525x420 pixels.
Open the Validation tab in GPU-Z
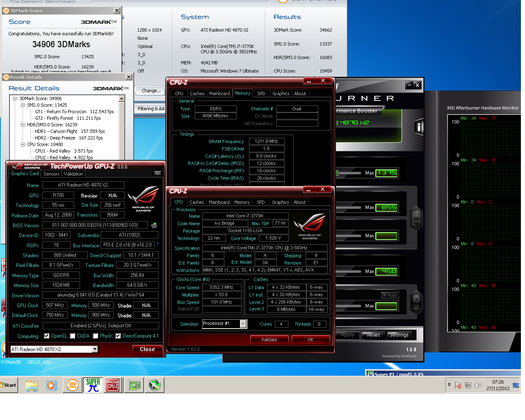73,174
